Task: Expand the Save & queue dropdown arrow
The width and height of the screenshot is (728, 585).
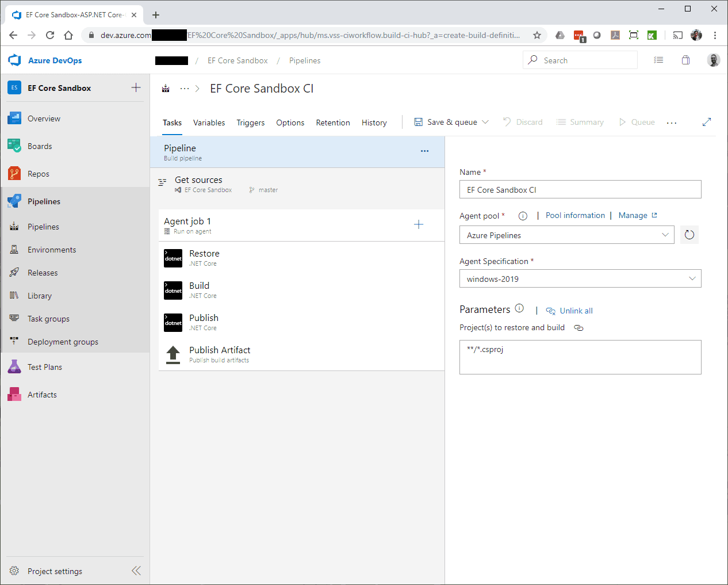Action: pos(485,122)
